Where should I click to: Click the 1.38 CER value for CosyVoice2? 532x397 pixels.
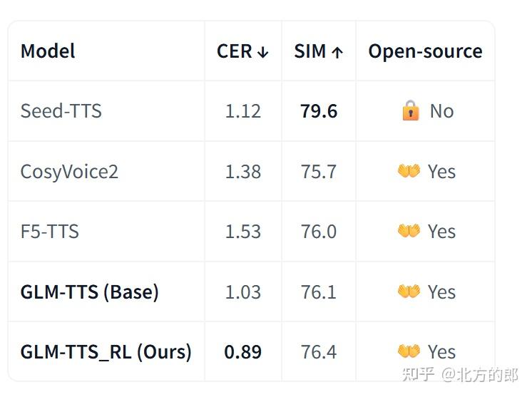tap(243, 171)
